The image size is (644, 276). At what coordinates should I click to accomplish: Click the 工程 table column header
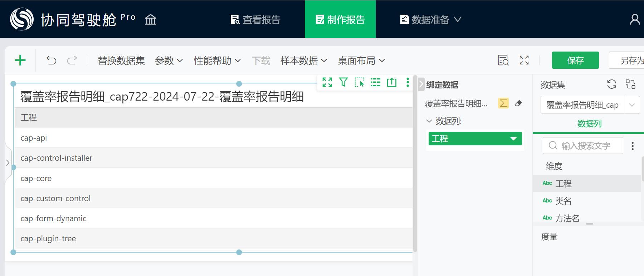[214, 117]
